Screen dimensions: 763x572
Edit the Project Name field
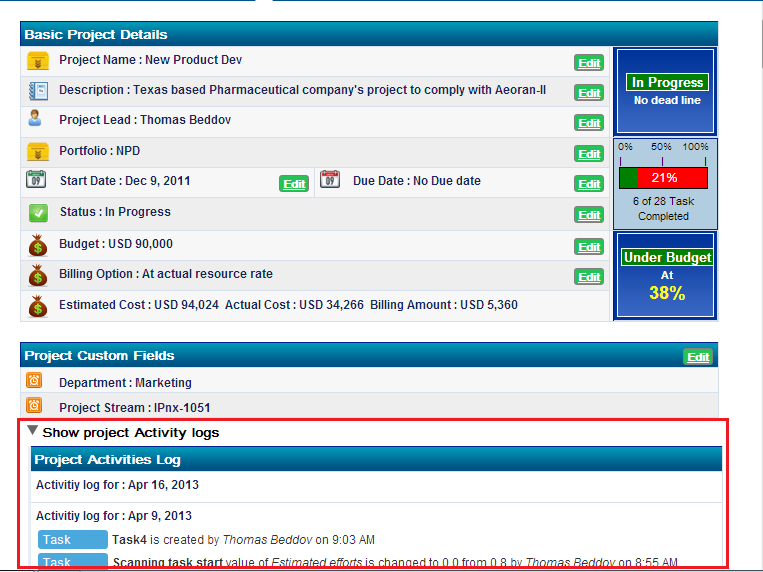click(x=589, y=63)
